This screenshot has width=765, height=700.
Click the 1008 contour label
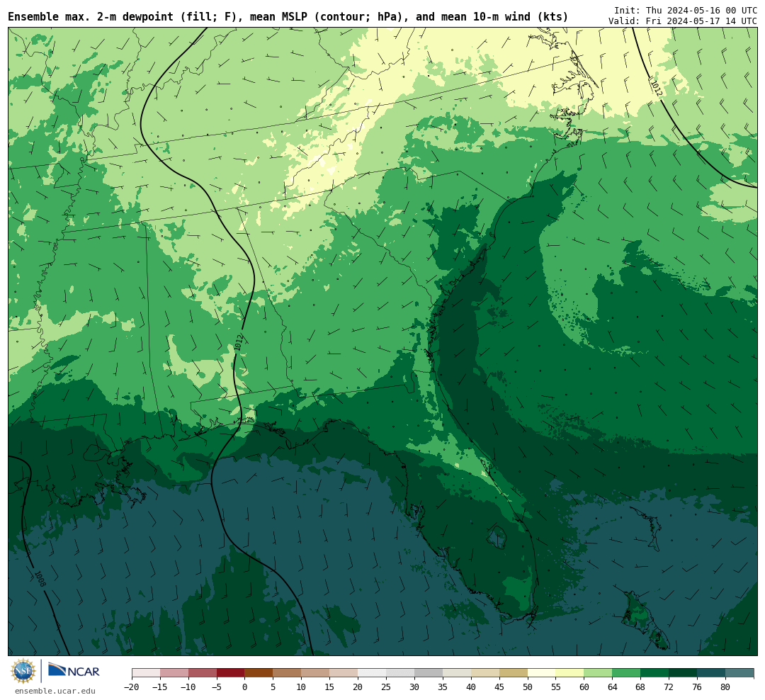[x=40, y=579]
